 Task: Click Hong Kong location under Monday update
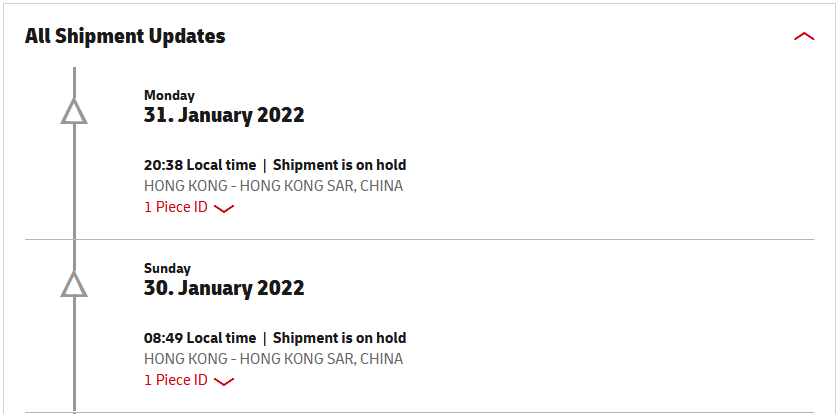(x=273, y=186)
